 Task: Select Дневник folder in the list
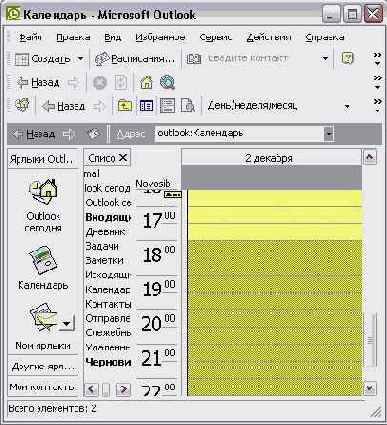[105, 231]
